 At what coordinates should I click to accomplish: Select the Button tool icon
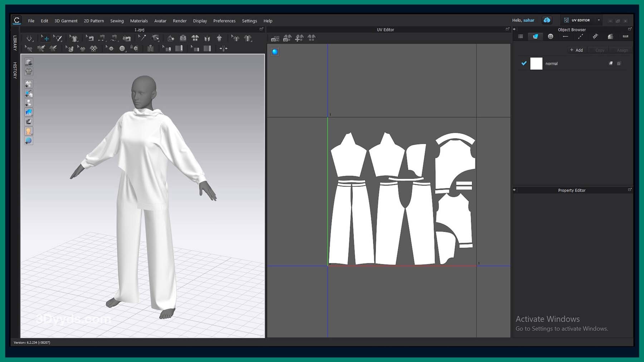(122, 49)
